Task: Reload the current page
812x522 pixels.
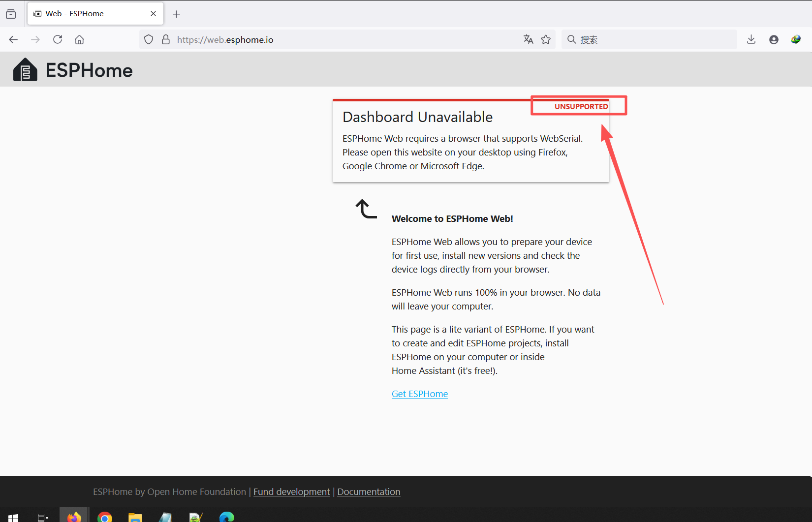Action: 58,40
